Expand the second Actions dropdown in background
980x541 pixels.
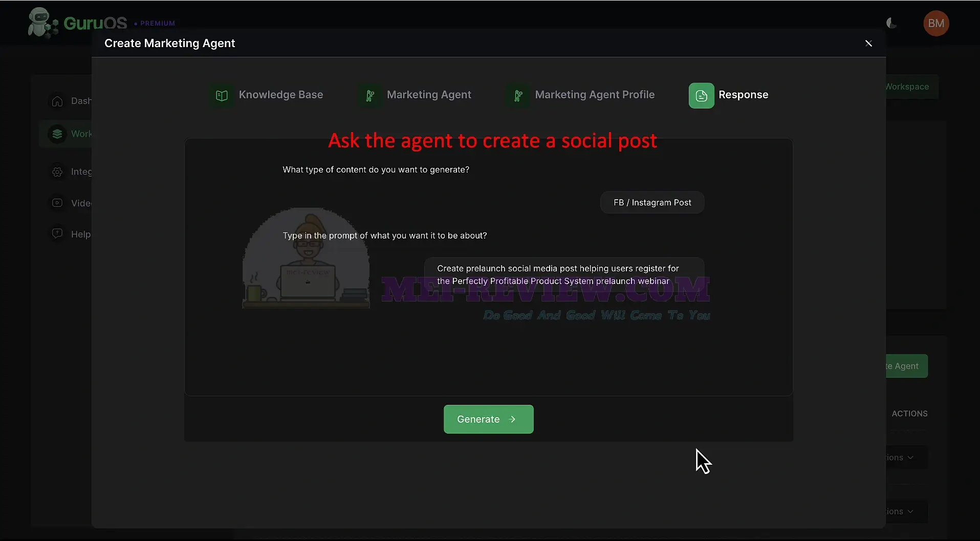point(906,511)
